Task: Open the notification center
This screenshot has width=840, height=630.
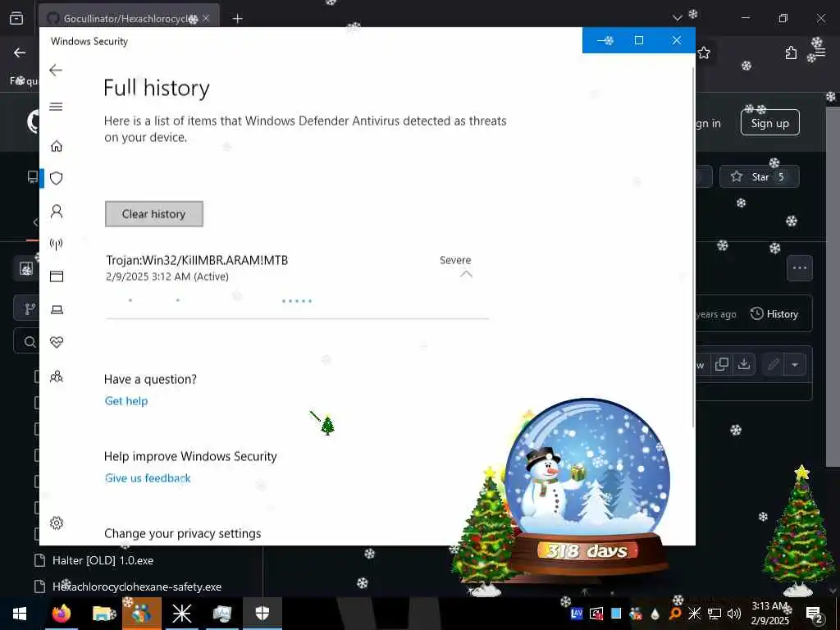Action: click(813, 614)
